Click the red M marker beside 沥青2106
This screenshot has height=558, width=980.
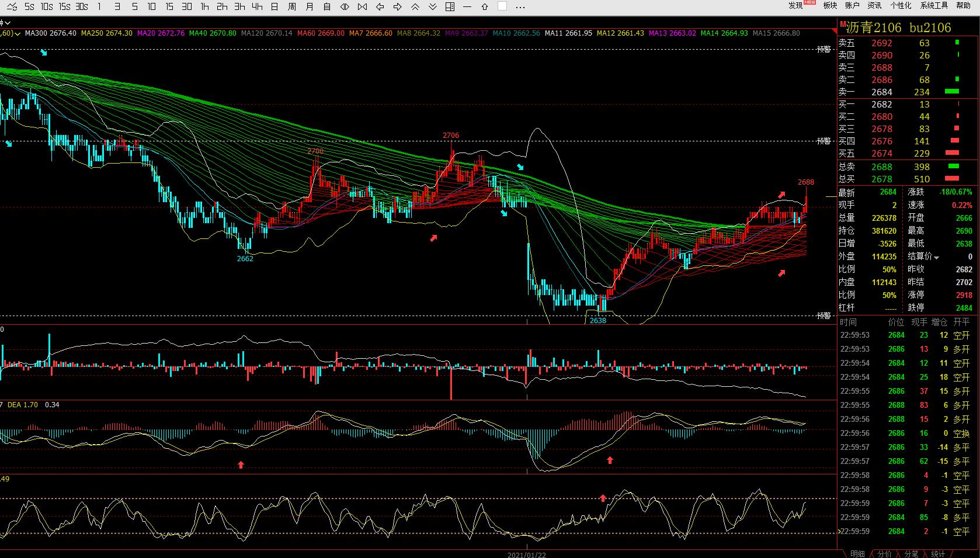click(843, 23)
